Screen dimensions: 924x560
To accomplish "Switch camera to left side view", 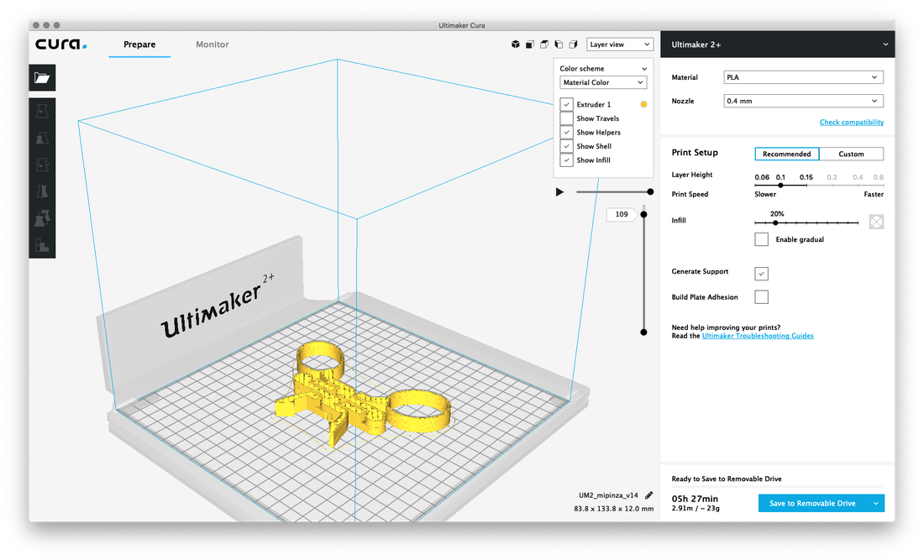I will 559,44.
